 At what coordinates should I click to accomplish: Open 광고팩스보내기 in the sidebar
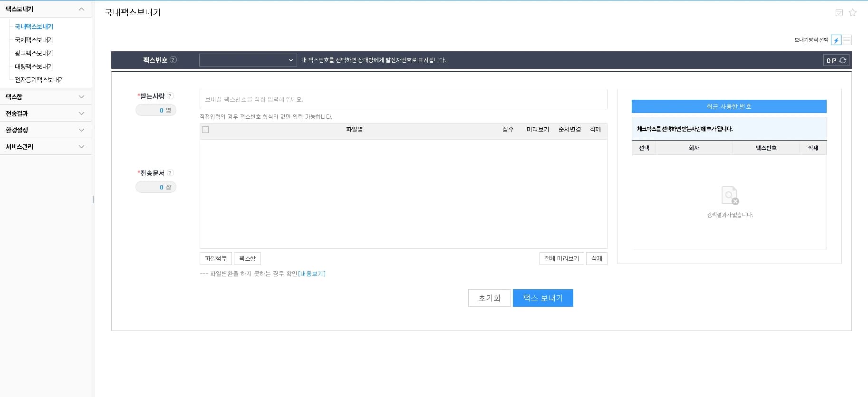(34, 53)
